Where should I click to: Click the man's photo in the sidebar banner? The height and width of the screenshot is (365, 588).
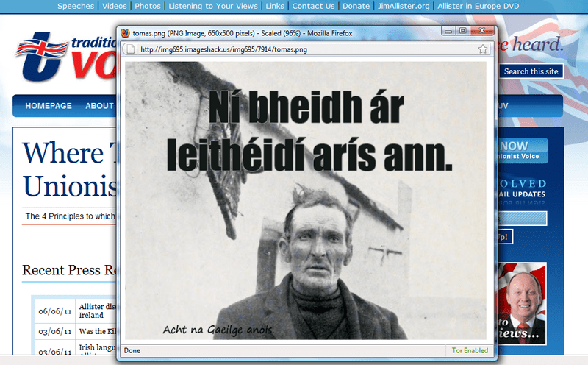(x=523, y=303)
